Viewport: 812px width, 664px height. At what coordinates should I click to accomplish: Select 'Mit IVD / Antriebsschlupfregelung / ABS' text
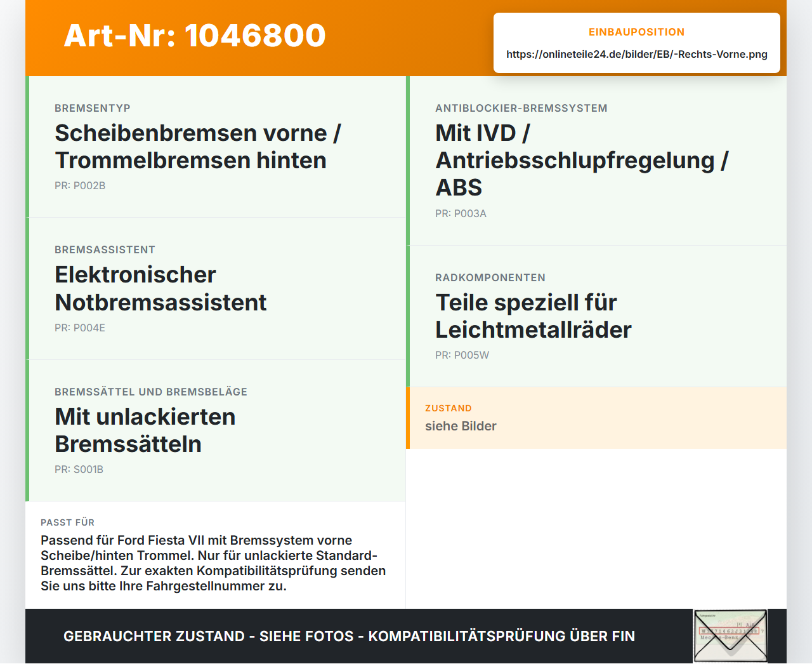click(x=582, y=160)
